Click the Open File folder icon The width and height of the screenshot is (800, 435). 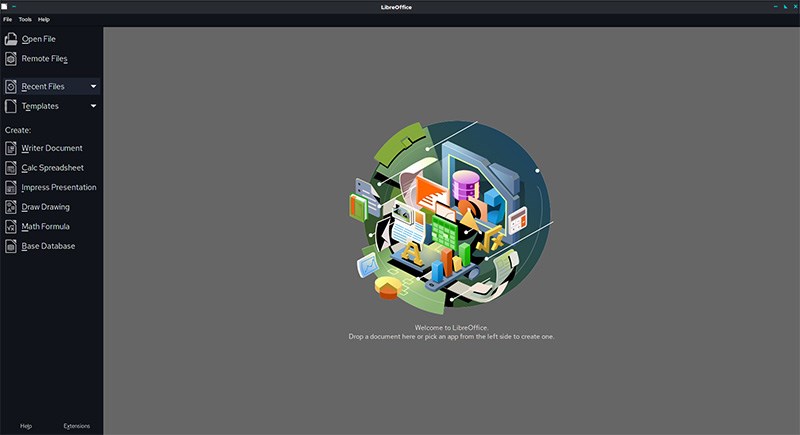pyautogui.click(x=11, y=39)
